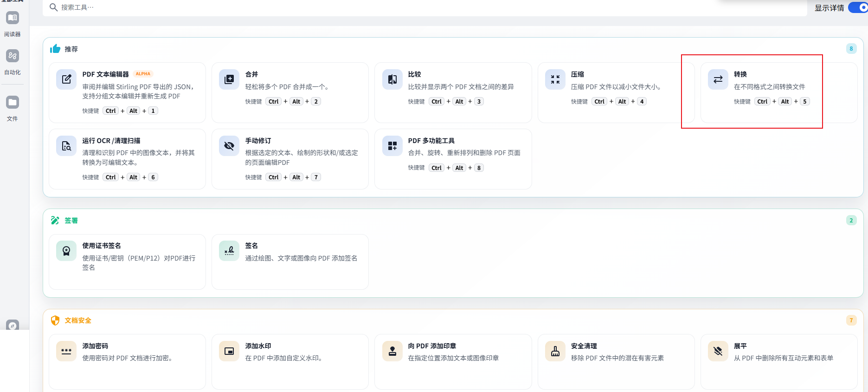Click the 安全清理 sanitize icon
Screen dimensions: 868x392
pos(555,351)
